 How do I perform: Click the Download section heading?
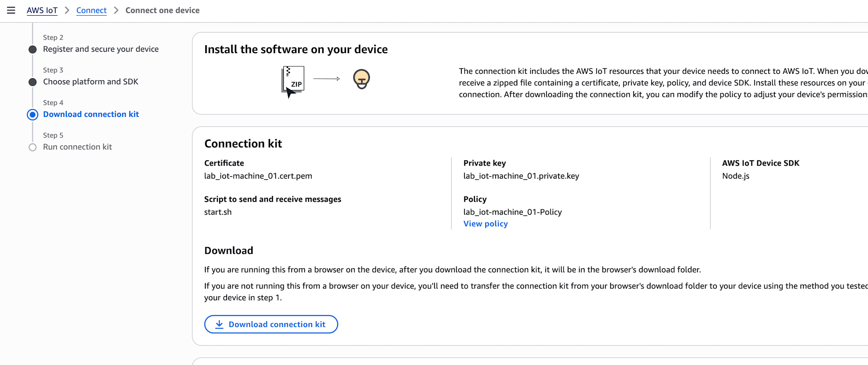[x=229, y=251]
